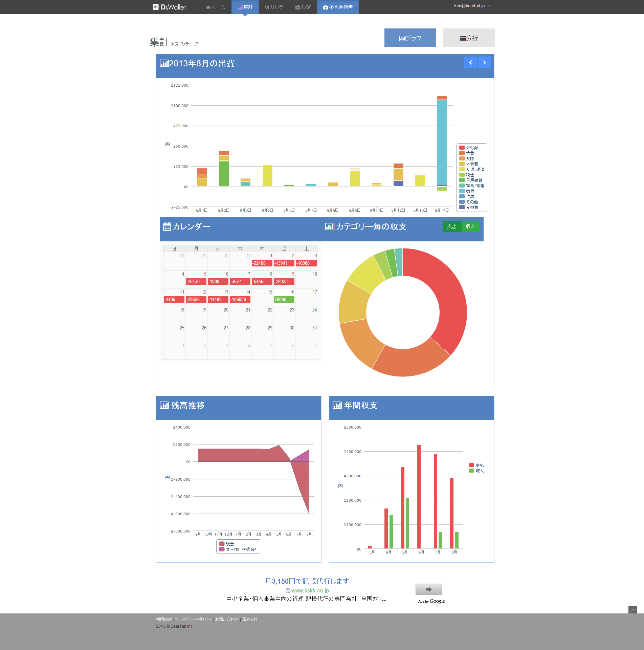Switch category chart to 支出
This screenshot has width=644, height=650.
coord(452,226)
